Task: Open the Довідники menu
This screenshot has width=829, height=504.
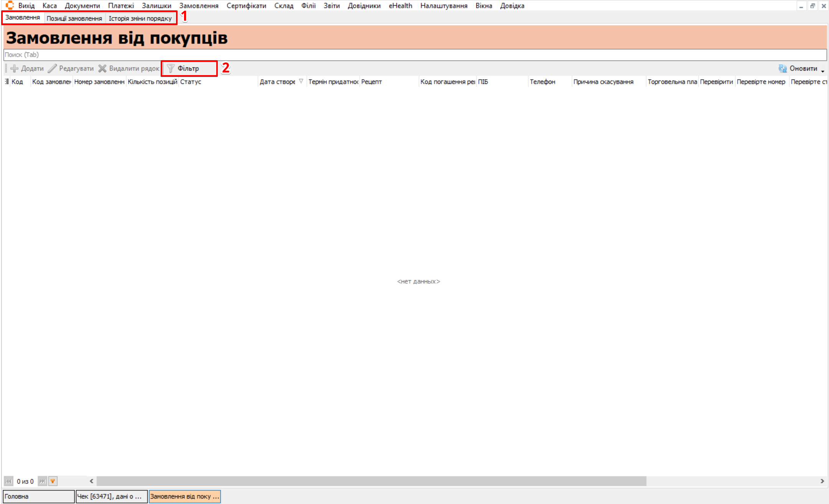Action: click(x=364, y=6)
